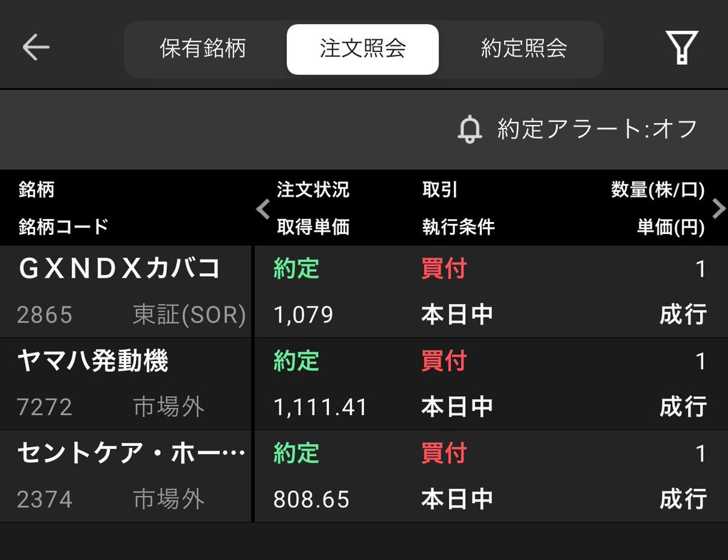Select stock code 2865 東証(SOR)

coord(132,315)
